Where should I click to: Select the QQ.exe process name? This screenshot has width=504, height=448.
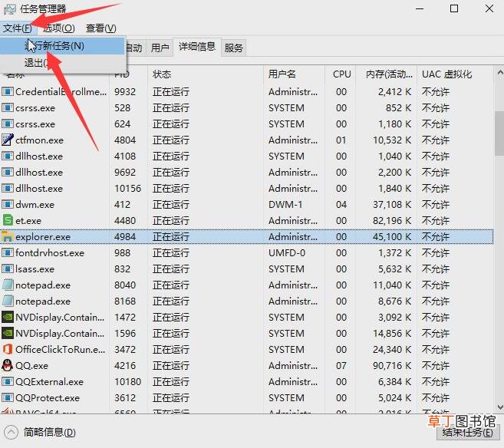coord(31,366)
